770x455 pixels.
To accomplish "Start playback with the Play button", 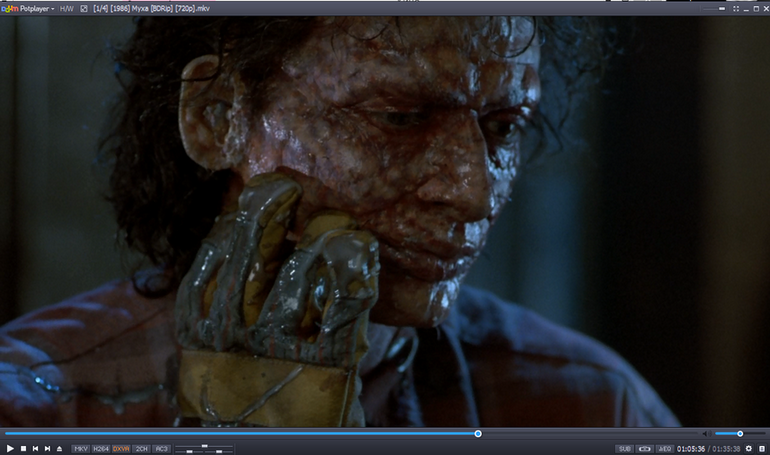I will [x=10, y=448].
